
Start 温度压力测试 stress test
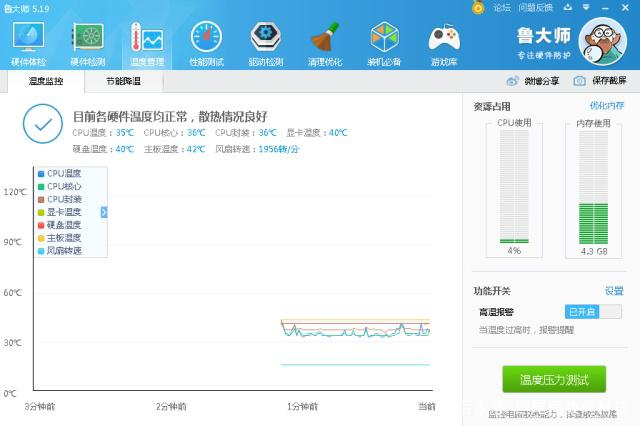tap(554, 379)
